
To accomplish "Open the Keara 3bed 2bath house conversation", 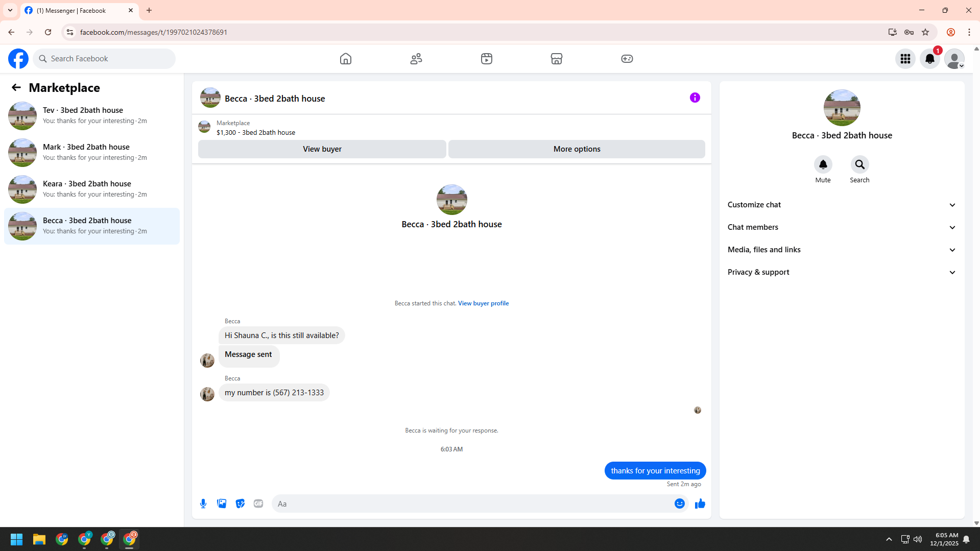I will tap(92, 189).
